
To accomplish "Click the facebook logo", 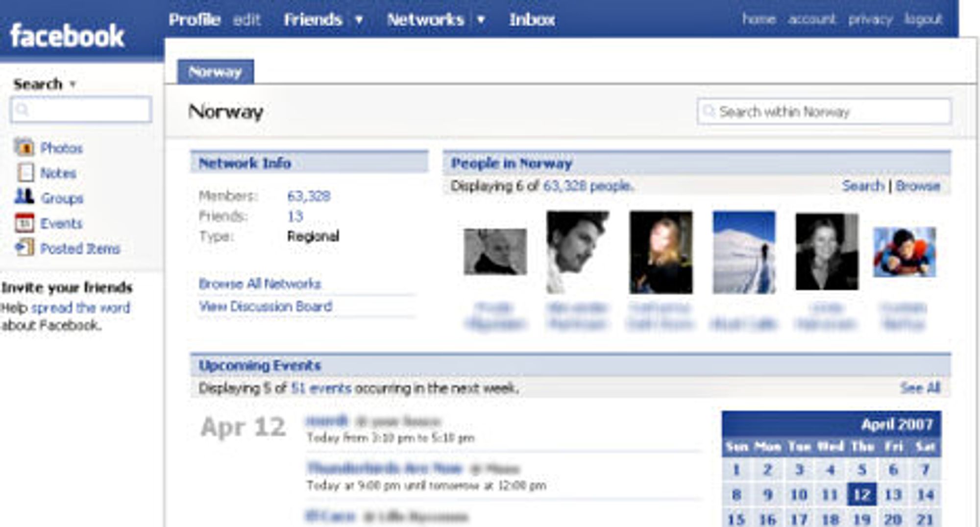I will tap(67, 36).
